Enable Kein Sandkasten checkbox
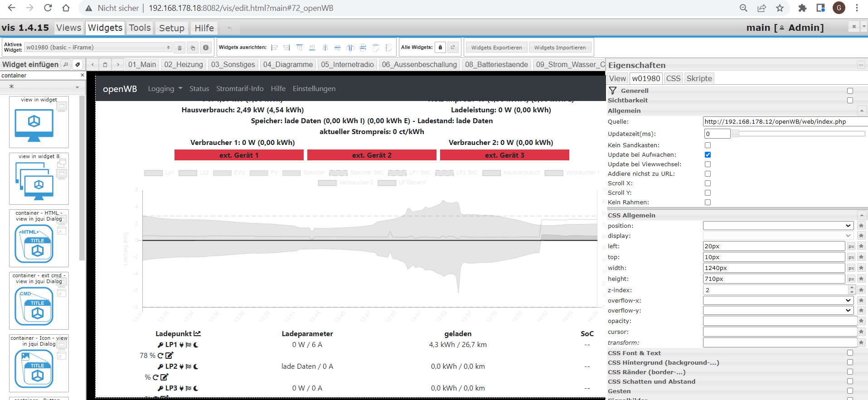The image size is (868, 400). point(708,145)
